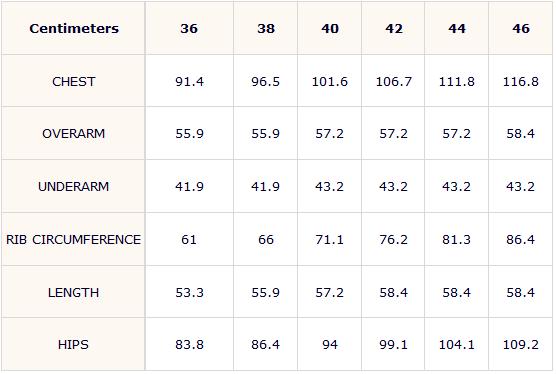Click chest value 116.8 cell
556x374 pixels.
point(520,81)
